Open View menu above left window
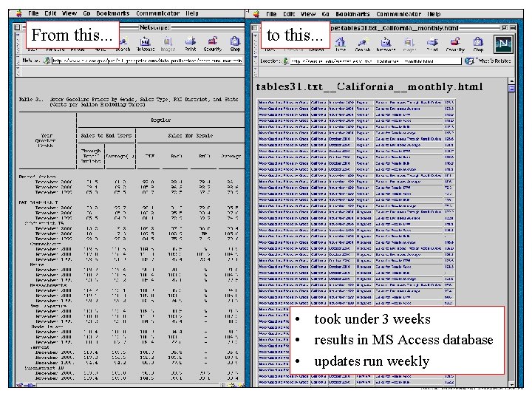This screenshot has width=532, height=399. click(x=69, y=13)
